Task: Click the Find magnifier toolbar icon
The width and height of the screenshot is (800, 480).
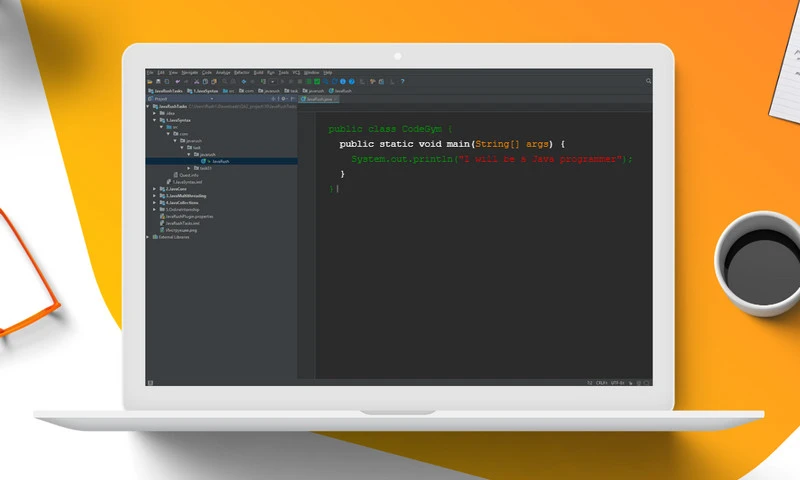Action: coord(224,81)
